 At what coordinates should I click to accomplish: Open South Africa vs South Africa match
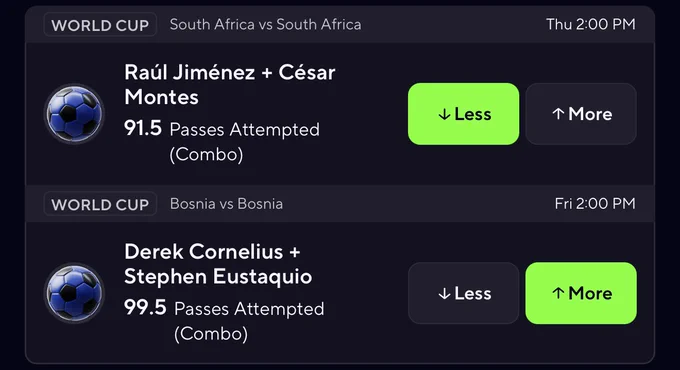[265, 24]
